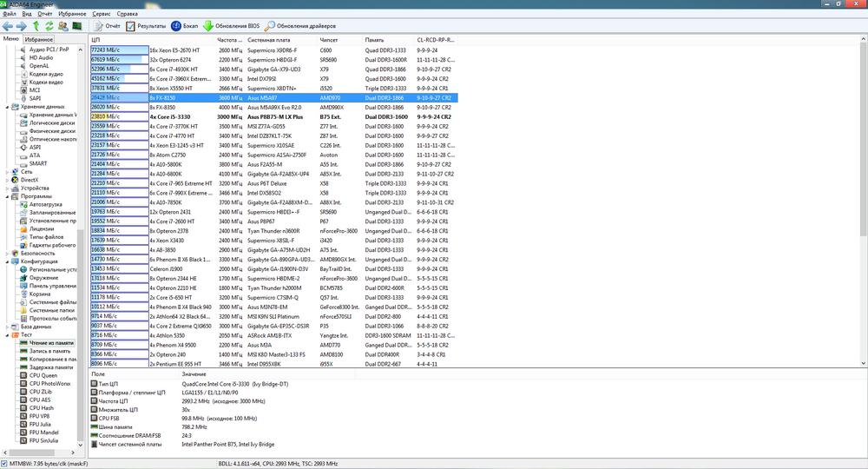Screen dimensions: 868x469
Task: Open the Вид menu
Action: [27, 13]
